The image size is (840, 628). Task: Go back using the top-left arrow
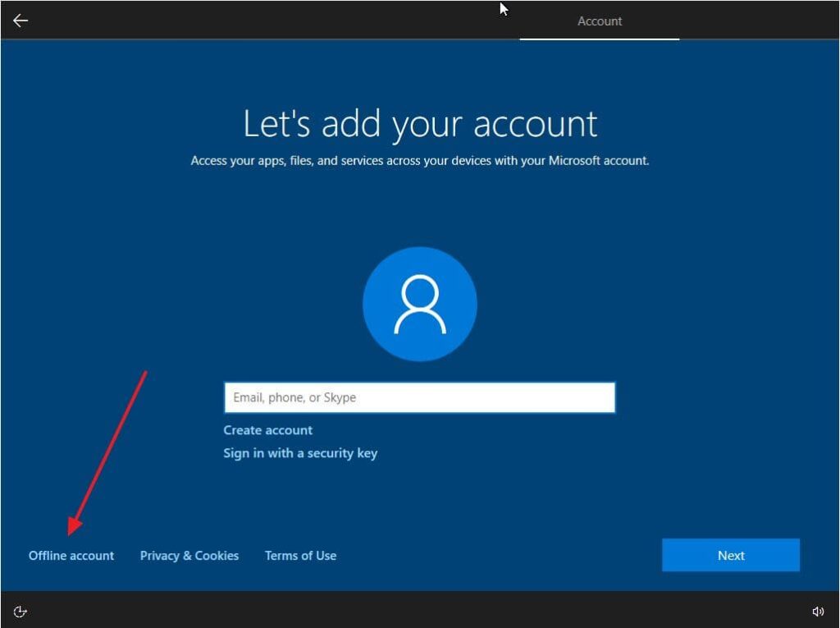point(21,21)
